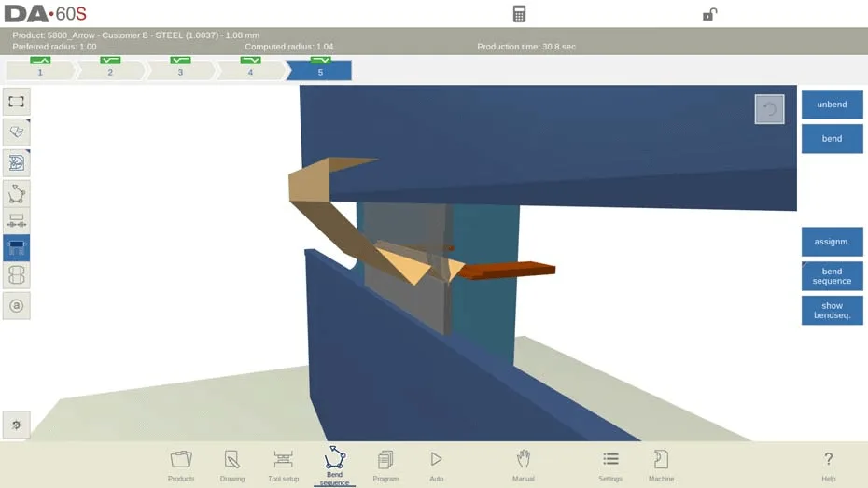Open the Machine menu
This screenshot has height=488, width=868.
point(661,466)
